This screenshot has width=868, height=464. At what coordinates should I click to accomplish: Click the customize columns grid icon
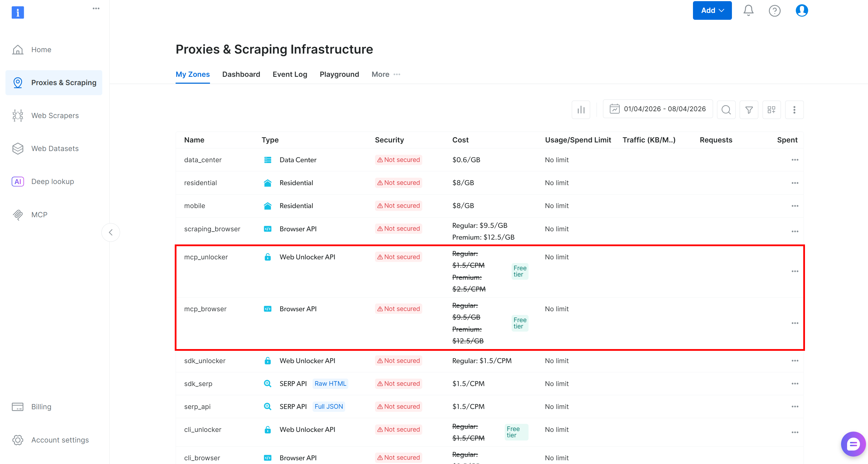(771, 109)
